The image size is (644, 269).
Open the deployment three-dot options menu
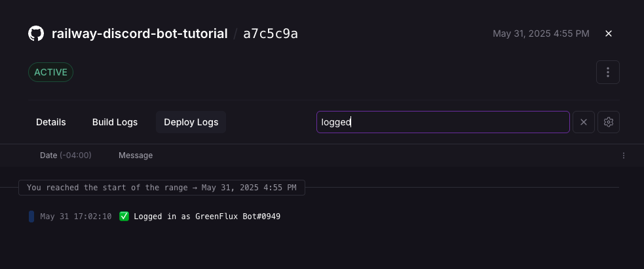coord(608,72)
